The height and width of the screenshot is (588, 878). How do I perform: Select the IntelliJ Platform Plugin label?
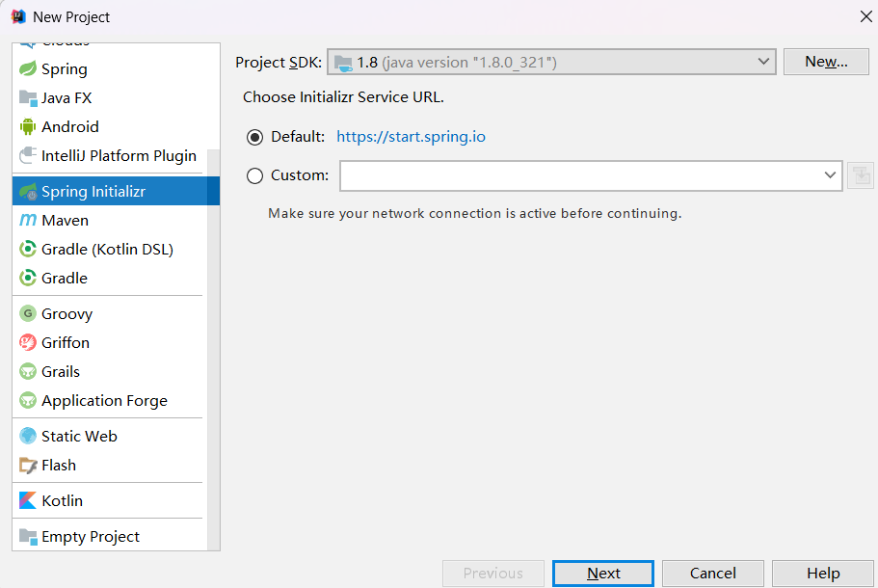tap(119, 156)
